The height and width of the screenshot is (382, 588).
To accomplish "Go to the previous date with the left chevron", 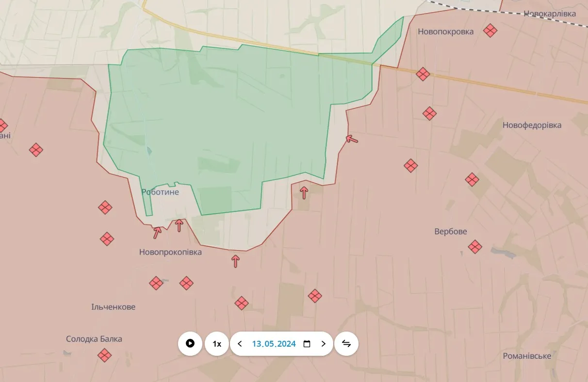I will [240, 344].
